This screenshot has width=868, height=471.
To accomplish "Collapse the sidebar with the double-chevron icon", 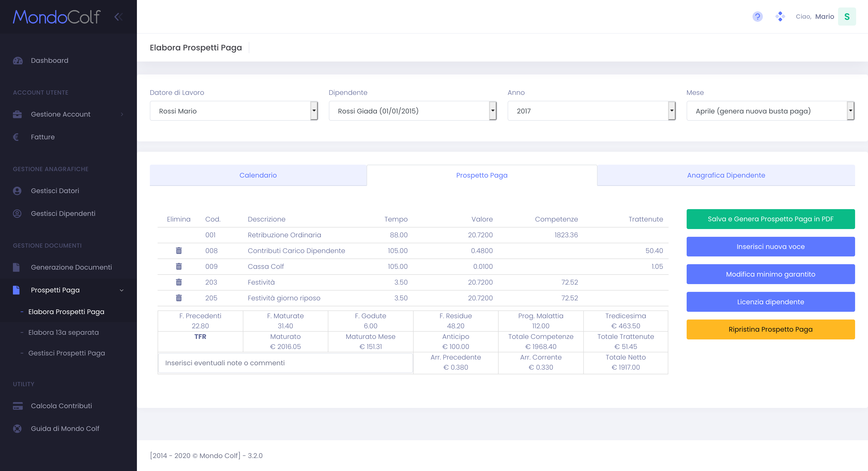I will pyautogui.click(x=118, y=17).
